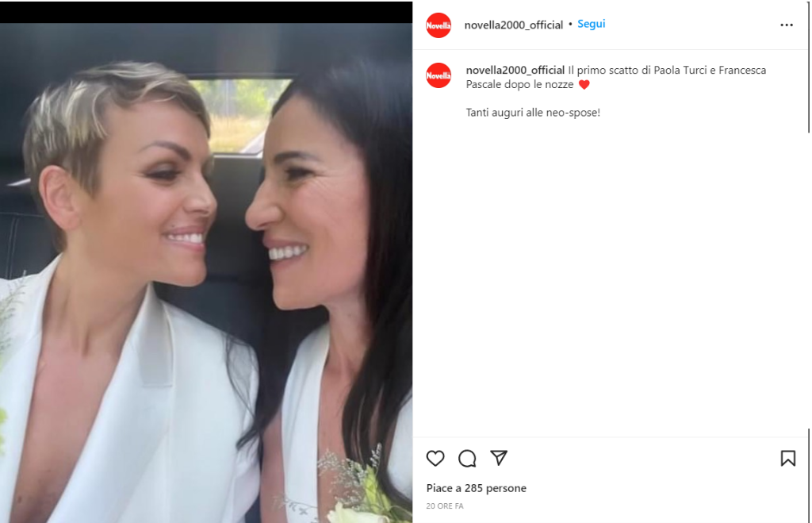Follow the account via Segui

(591, 24)
